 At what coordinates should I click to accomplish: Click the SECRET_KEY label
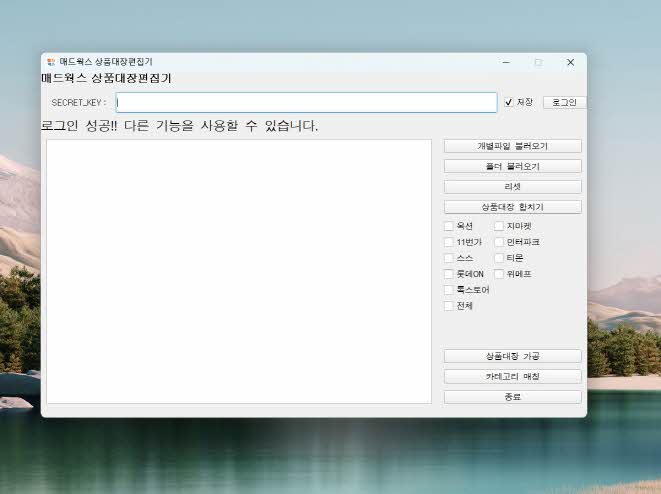[x=78, y=103]
